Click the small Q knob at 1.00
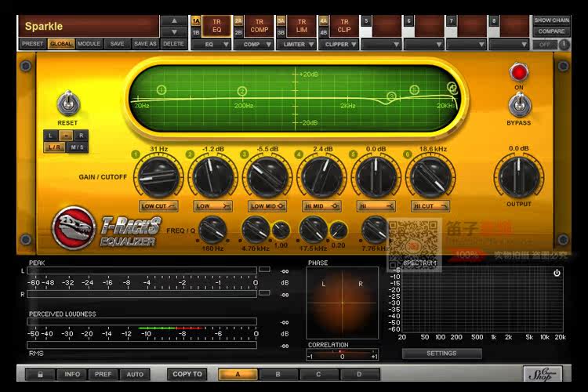 tap(281, 231)
